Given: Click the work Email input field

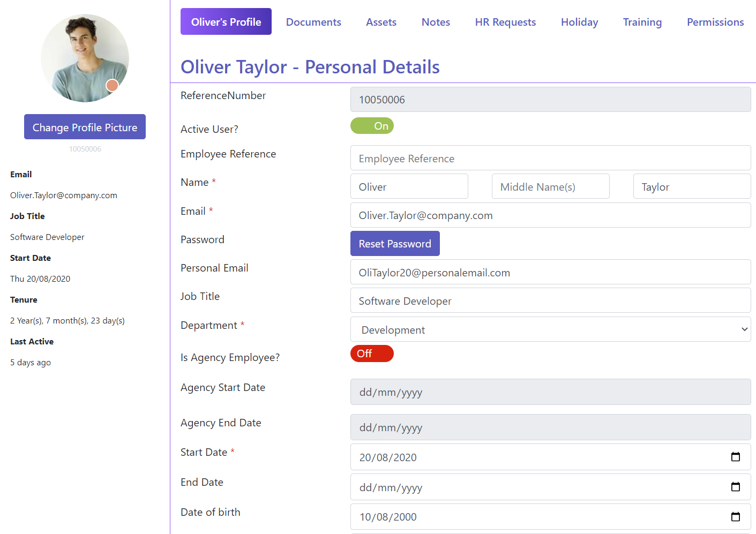Looking at the screenshot, I should (550, 215).
